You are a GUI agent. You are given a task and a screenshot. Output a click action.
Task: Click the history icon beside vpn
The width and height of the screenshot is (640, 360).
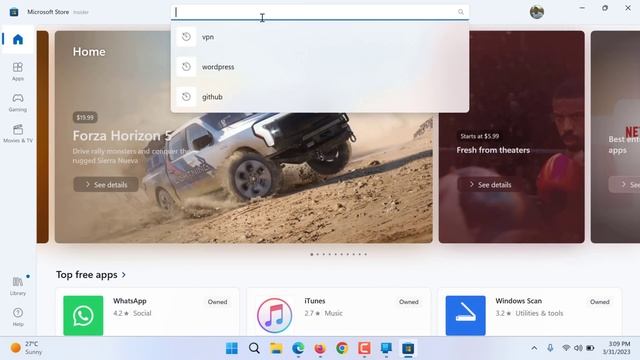click(x=186, y=37)
